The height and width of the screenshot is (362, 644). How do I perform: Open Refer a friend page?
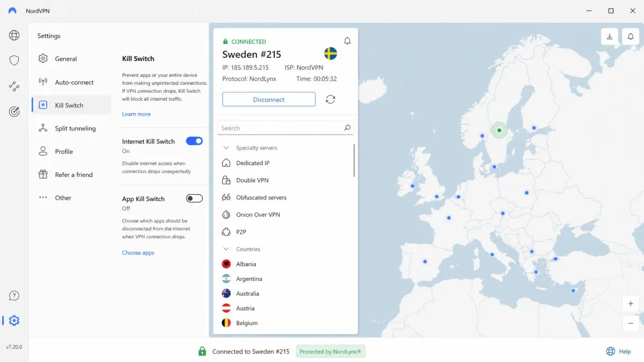71,174
